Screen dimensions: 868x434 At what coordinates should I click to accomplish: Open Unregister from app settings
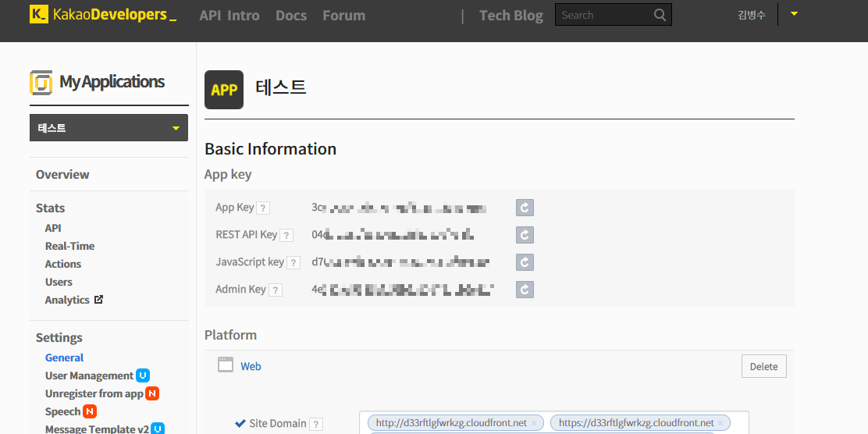(94, 393)
